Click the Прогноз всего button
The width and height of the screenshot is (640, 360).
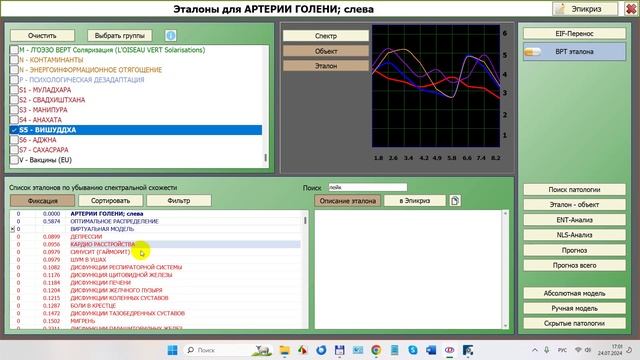point(574,265)
